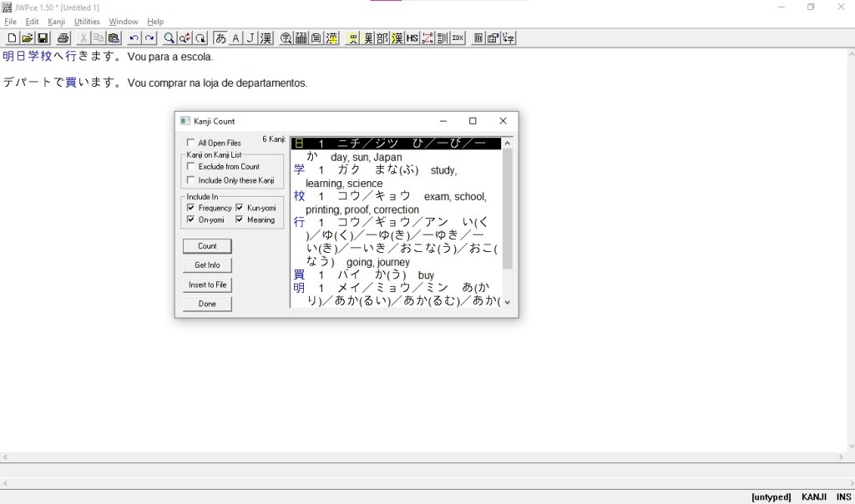Screen dimensions: 855x504
Task: Disable the Meaning checkbox
Action: tap(240, 220)
